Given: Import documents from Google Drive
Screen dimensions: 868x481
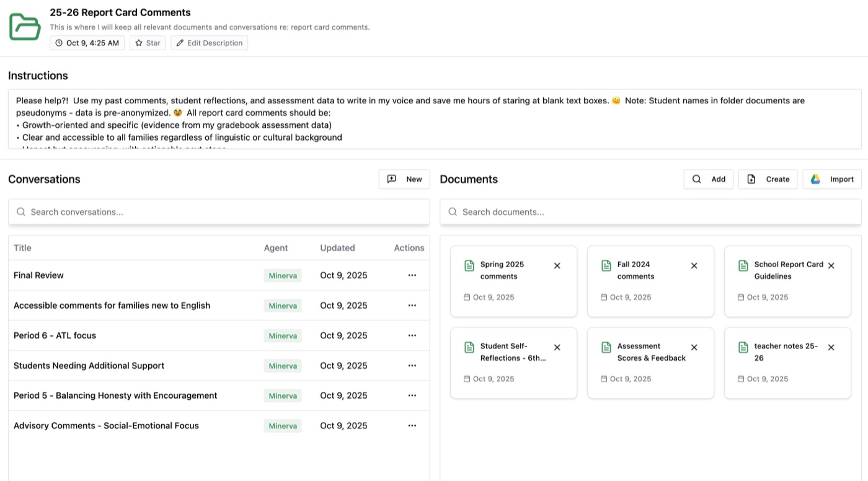Looking at the screenshot, I should (831, 179).
